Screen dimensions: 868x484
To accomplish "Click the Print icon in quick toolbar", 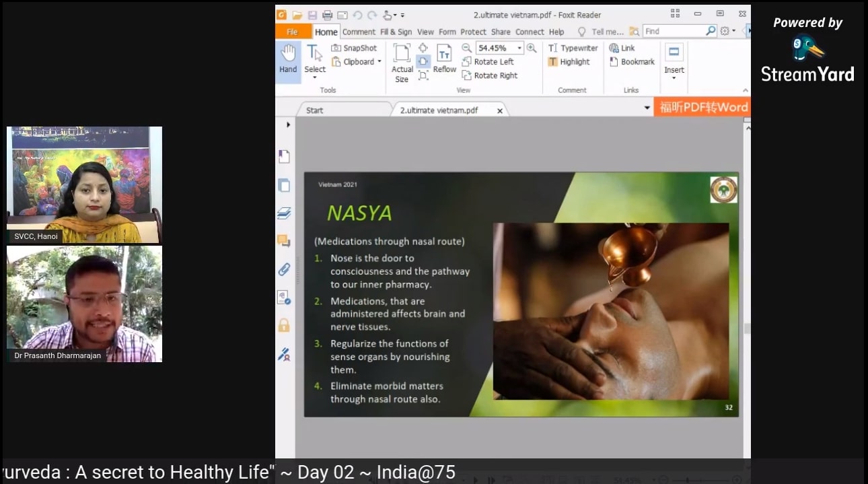I will (328, 15).
